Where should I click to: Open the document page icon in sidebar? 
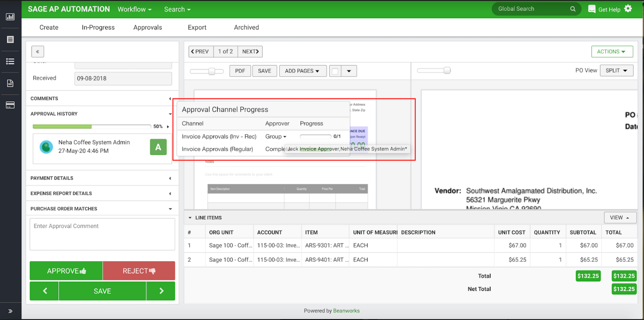click(x=10, y=83)
